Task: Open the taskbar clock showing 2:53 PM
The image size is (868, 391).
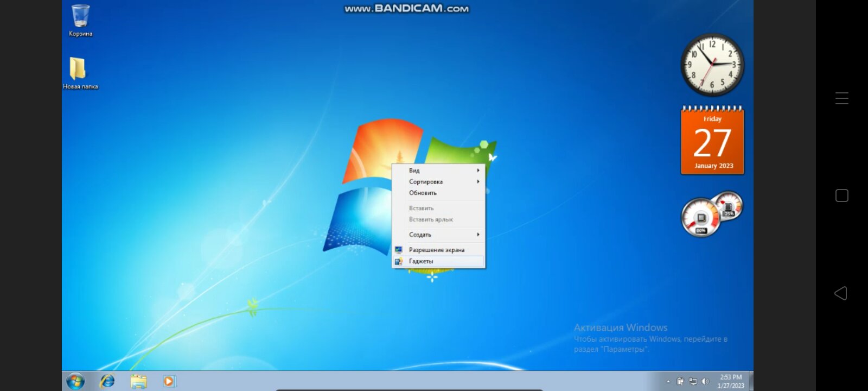Action: 731,381
